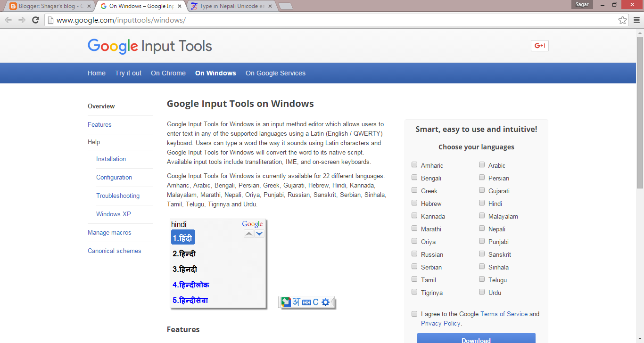Click the Google logo inside the candidate window
The height and width of the screenshot is (343, 644).
(252, 224)
